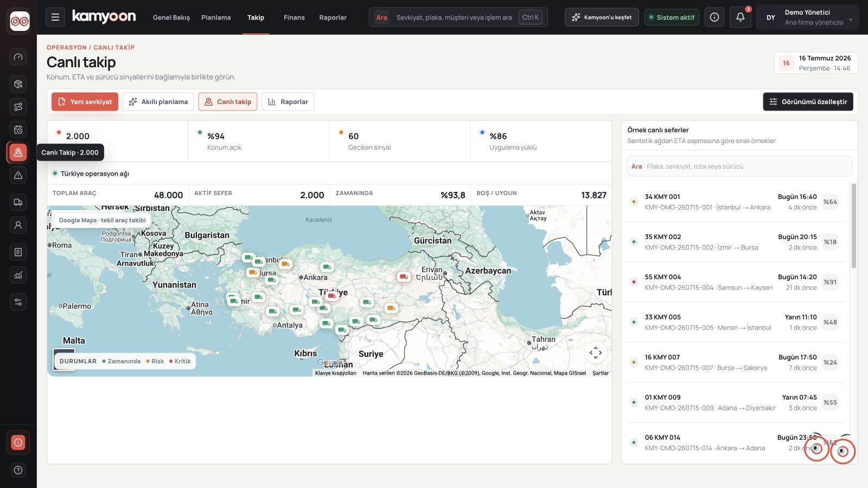
Task: Click the trips list vertical scrollbar
Action: tap(853, 226)
